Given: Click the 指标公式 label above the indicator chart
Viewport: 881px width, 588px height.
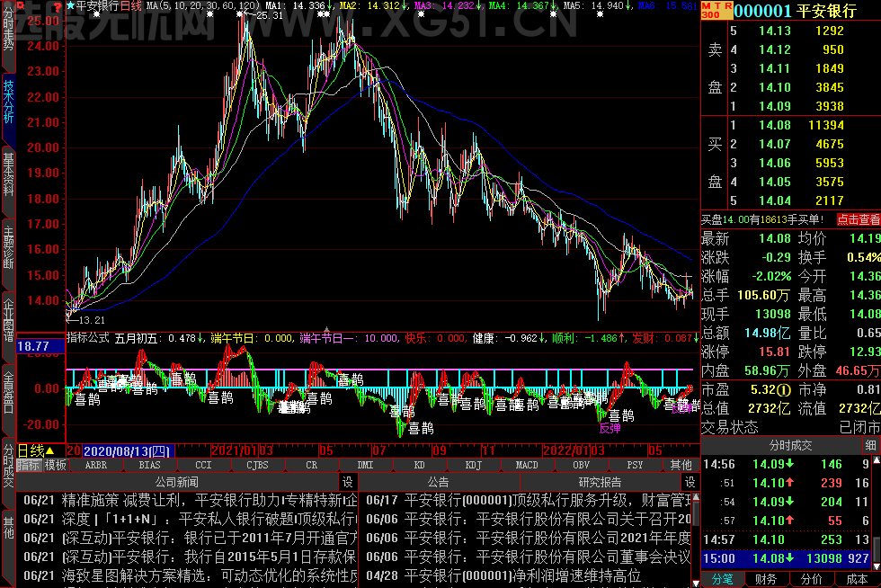Looking at the screenshot, I should tap(88, 338).
